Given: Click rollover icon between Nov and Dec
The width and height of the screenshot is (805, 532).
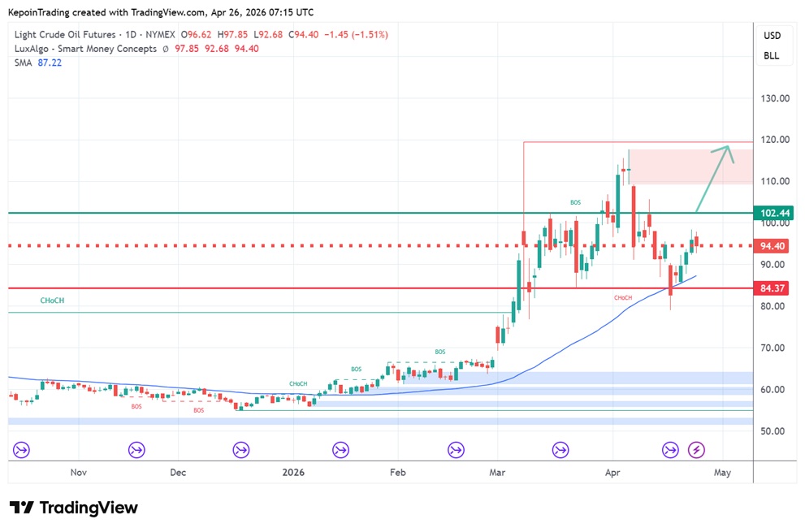Looking at the screenshot, I should (136, 449).
